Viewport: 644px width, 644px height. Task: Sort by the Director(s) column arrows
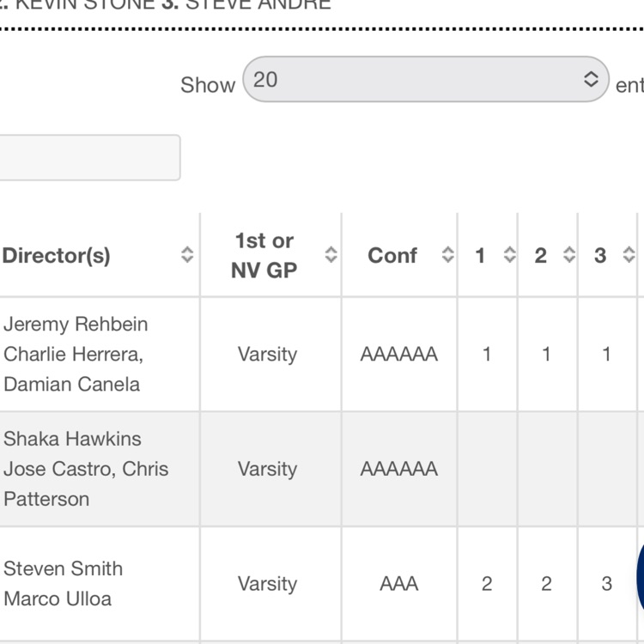click(187, 255)
